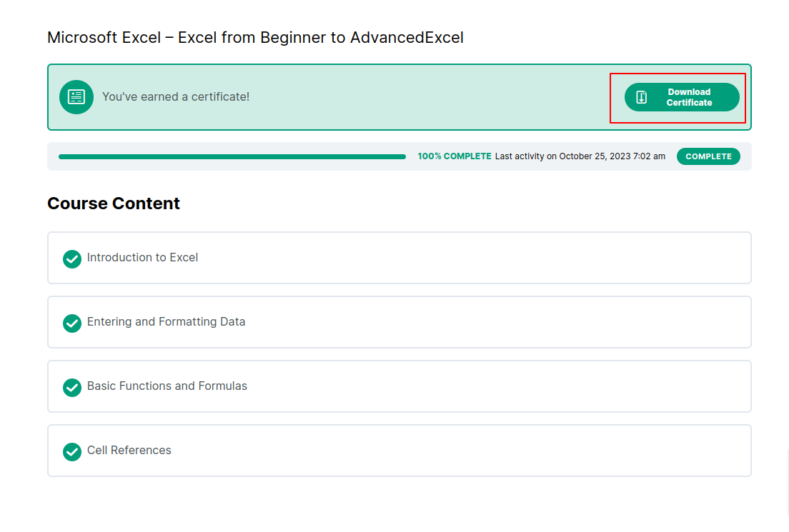Click the Microsoft Excel course title
Screen dimensions: 789x532
(255, 38)
